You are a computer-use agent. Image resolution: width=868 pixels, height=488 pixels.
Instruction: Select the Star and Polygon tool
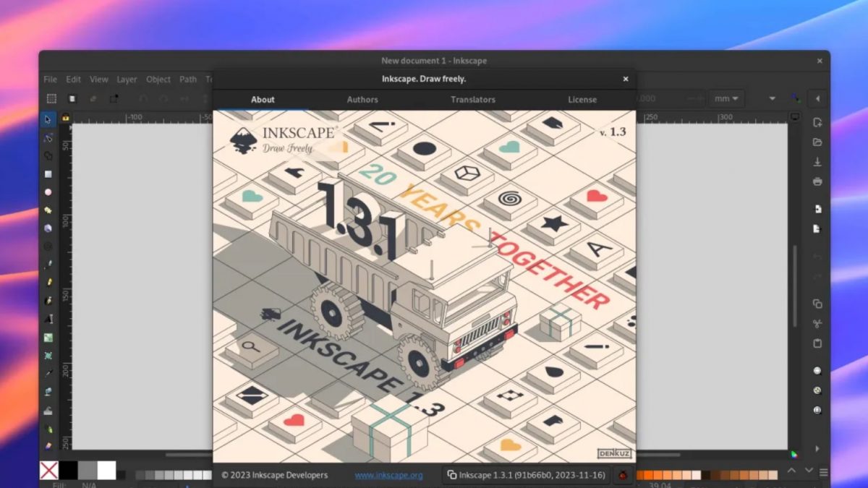click(48, 210)
